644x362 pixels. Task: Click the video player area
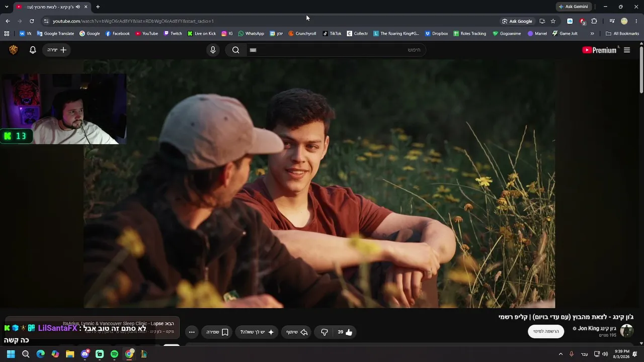point(319,184)
